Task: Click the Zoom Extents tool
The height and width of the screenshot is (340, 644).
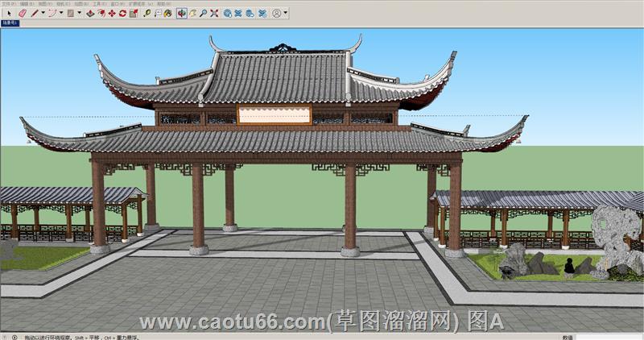Action: pyautogui.click(x=214, y=13)
